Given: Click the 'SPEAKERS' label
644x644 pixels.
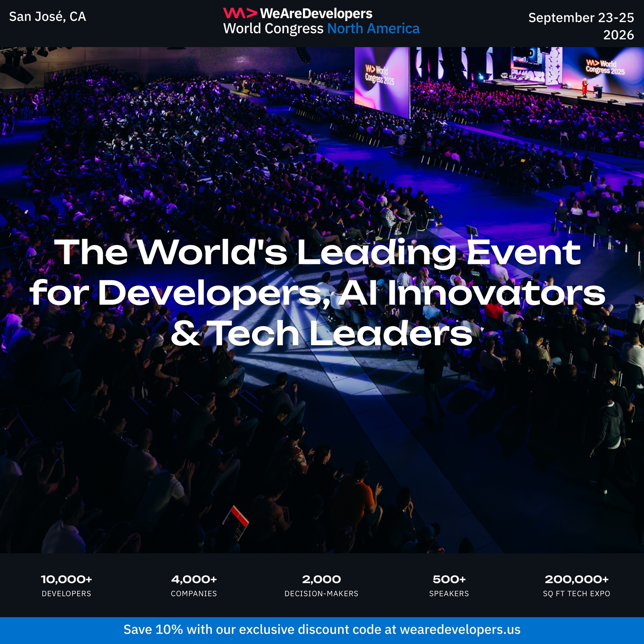Looking at the screenshot, I should coord(449,594).
